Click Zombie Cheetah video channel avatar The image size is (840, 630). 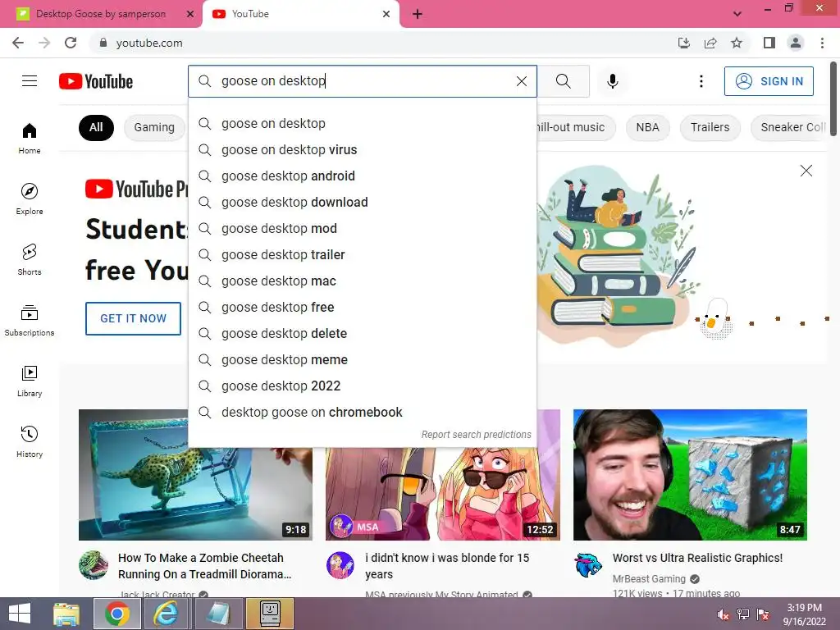94,564
